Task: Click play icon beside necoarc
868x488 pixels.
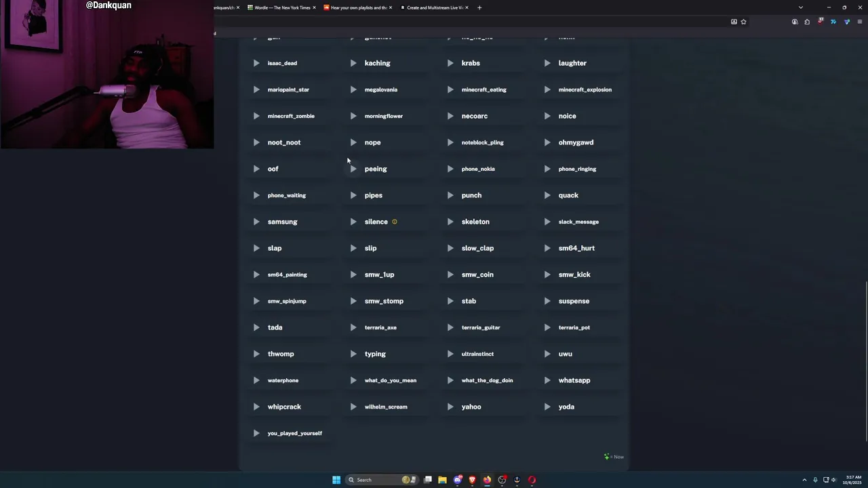Action: tap(450, 116)
